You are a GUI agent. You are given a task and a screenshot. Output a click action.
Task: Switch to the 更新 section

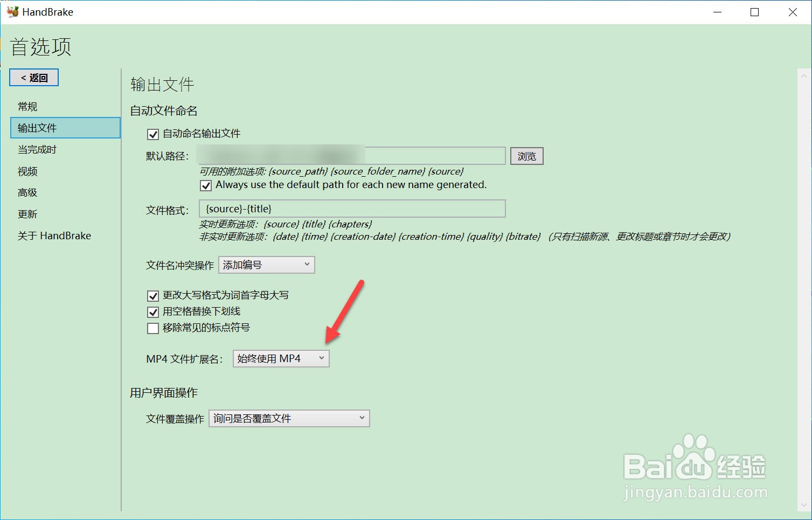pos(27,214)
